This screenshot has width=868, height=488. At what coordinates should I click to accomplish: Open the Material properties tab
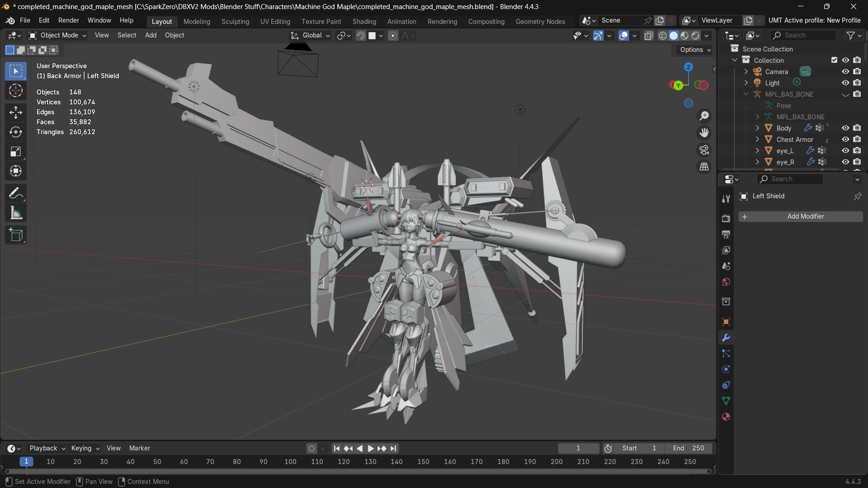click(x=726, y=417)
